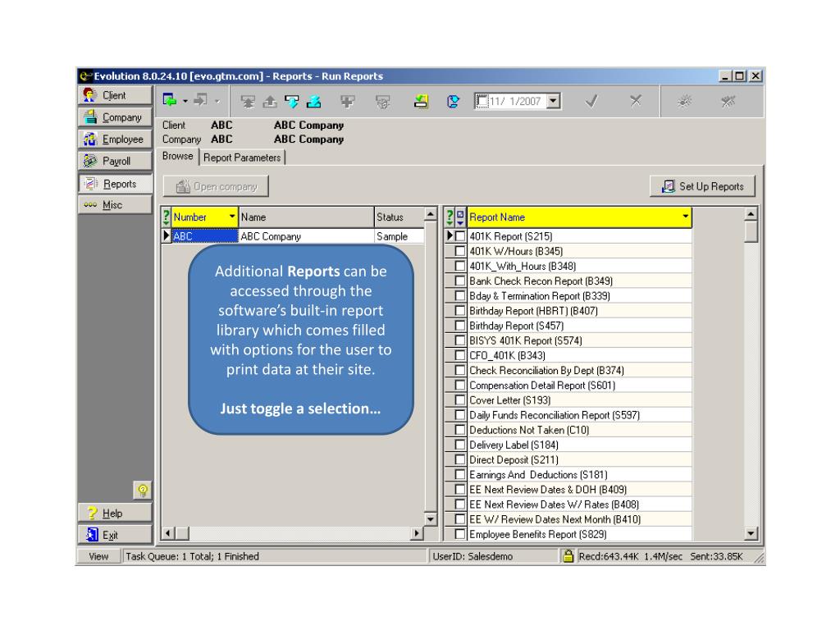
Task: Check the CFO_401K (B343) checkbox
Action: 460,355
